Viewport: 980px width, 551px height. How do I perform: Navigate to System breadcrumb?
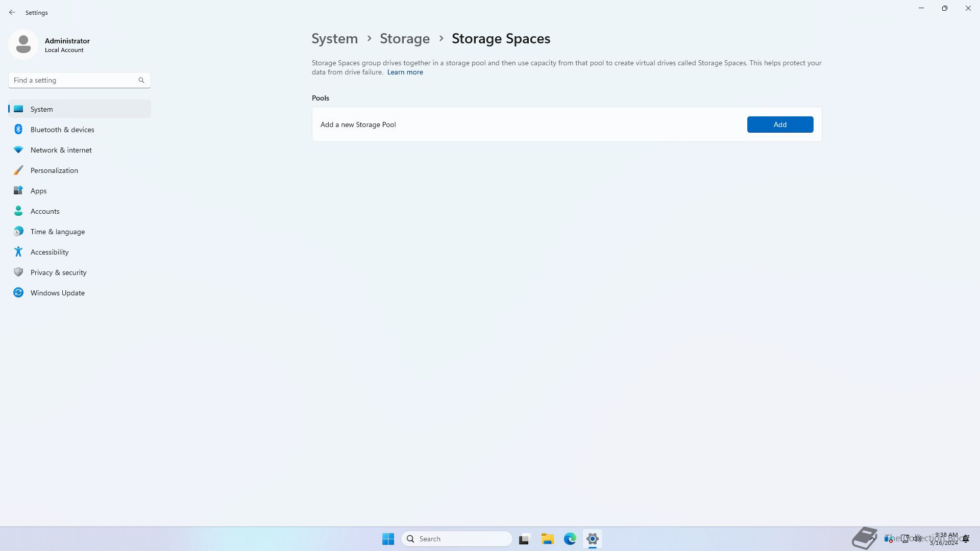[x=334, y=39]
